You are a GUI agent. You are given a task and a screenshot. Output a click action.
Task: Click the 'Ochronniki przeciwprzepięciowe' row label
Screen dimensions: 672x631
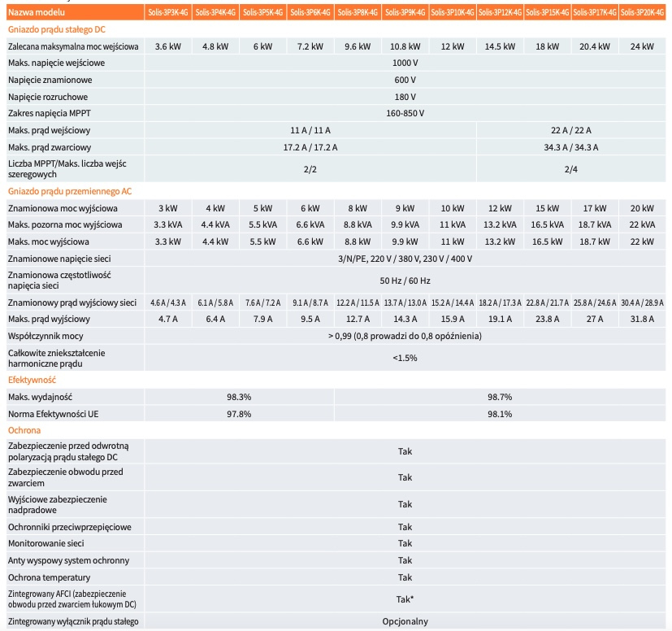(x=69, y=527)
